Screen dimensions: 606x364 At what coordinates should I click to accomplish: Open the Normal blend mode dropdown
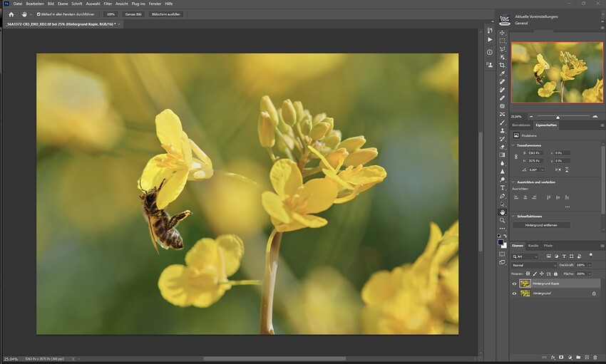(533, 265)
